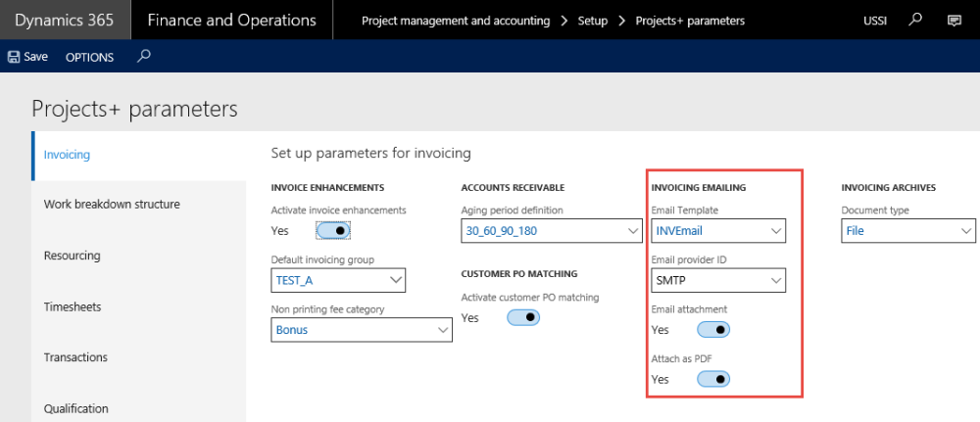Click Projects+ parameters breadcrumb
Image resolution: width=980 pixels, height=422 pixels.
[690, 21]
